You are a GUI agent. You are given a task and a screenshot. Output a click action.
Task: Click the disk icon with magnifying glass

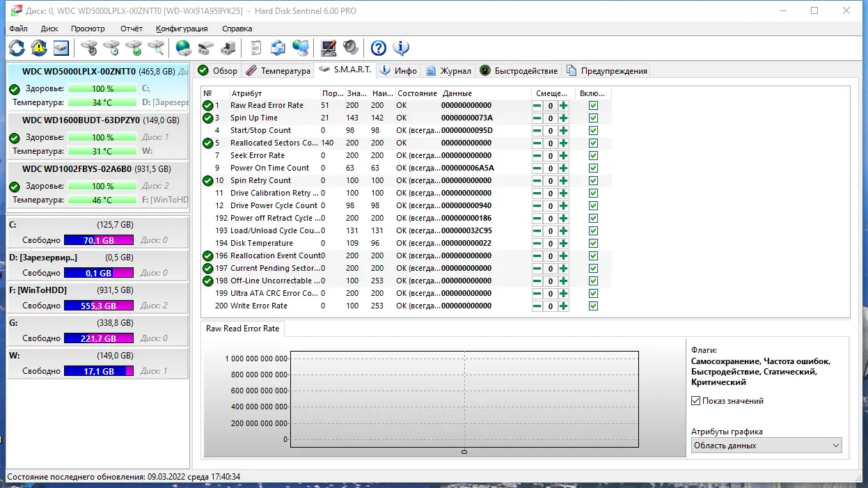pos(156,48)
